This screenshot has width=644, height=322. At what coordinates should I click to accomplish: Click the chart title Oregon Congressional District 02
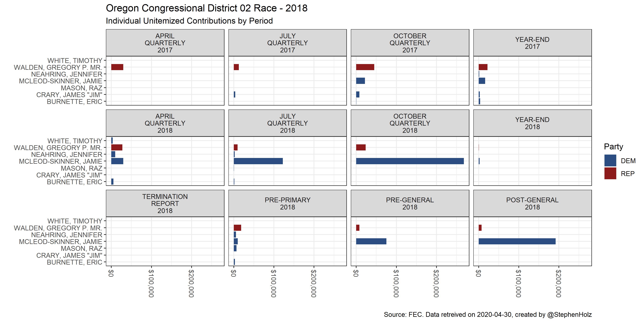(x=206, y=8)
